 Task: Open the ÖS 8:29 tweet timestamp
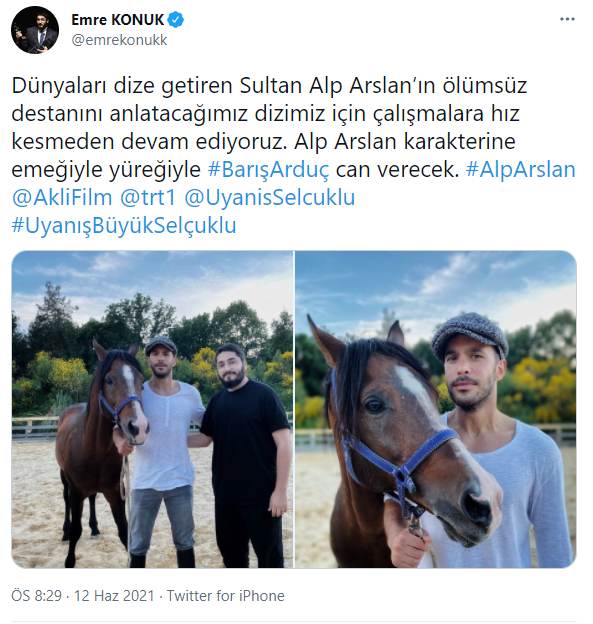(x=37, y=596)
